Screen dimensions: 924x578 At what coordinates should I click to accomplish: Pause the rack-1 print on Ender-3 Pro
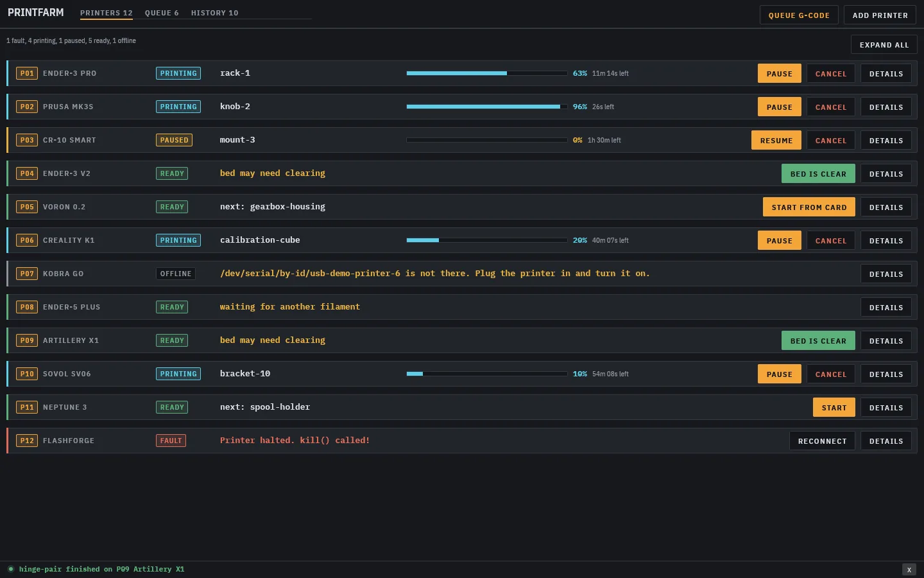tap(779, 74)
